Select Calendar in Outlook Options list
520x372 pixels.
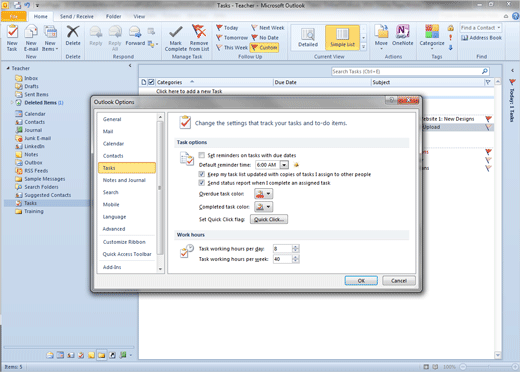(113, 144)
